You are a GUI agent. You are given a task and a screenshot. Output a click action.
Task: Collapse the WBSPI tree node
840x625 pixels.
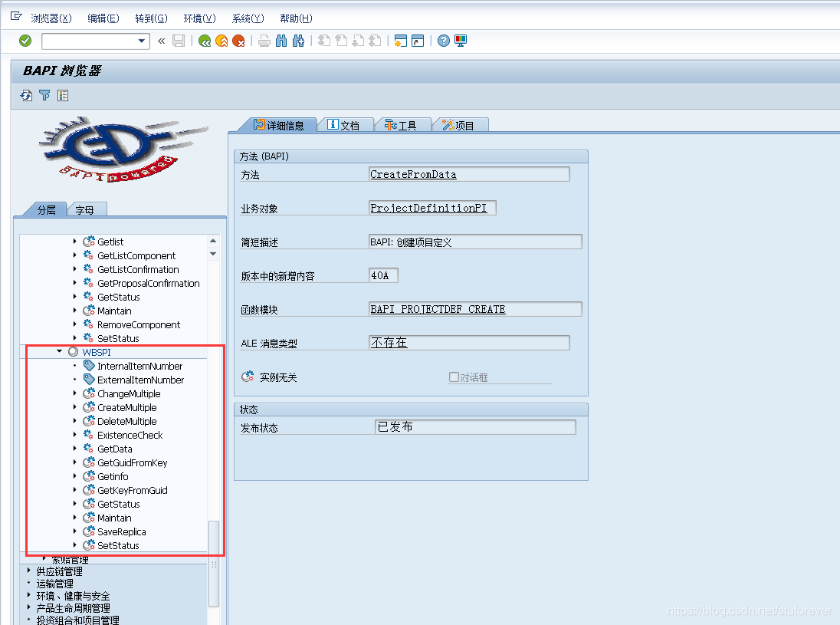point(60,352)
